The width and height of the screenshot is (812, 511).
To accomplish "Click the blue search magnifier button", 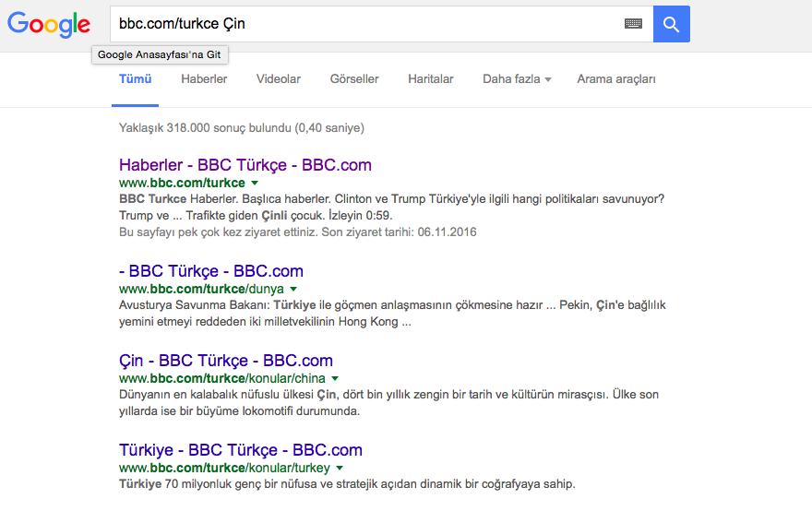I will coord(671,24).
